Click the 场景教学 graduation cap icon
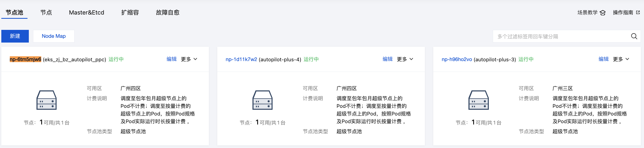The height and width of the screenshot is (148, 644). (602, 13)
